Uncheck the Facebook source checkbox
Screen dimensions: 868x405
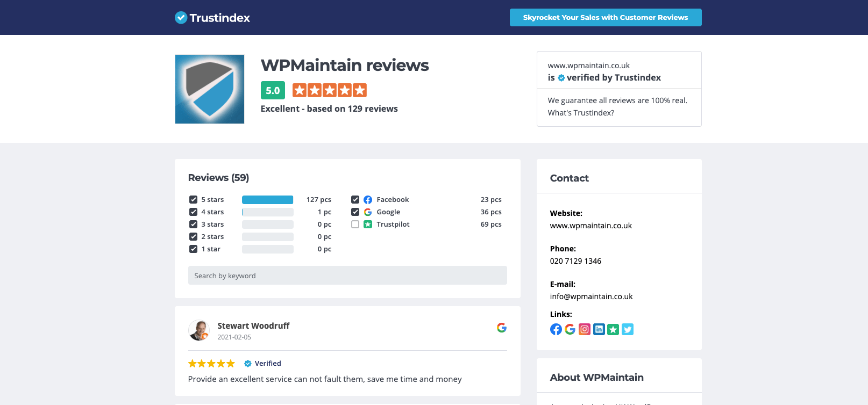(x=355, y=200)
